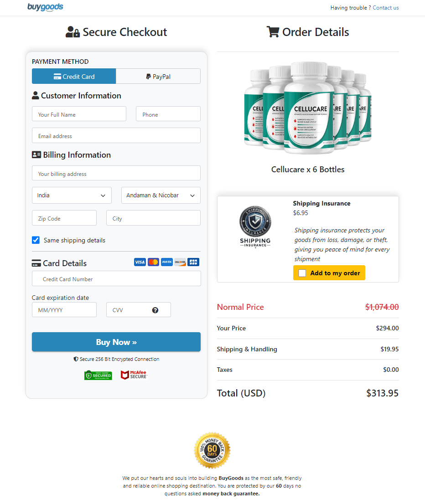This screenshot has width=425, height=504.
Task: Click the 60 Days Money Back badge
Action: (212, 450)
